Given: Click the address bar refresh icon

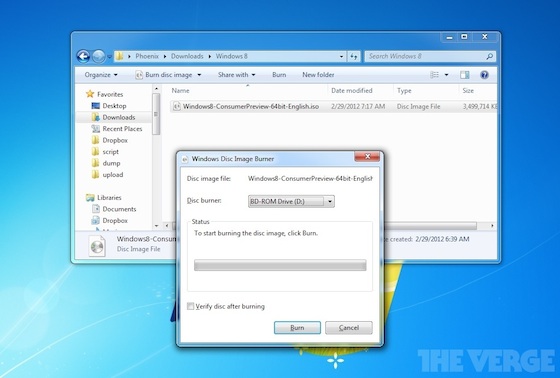Looking at the screenshot, I should point(354,56).
